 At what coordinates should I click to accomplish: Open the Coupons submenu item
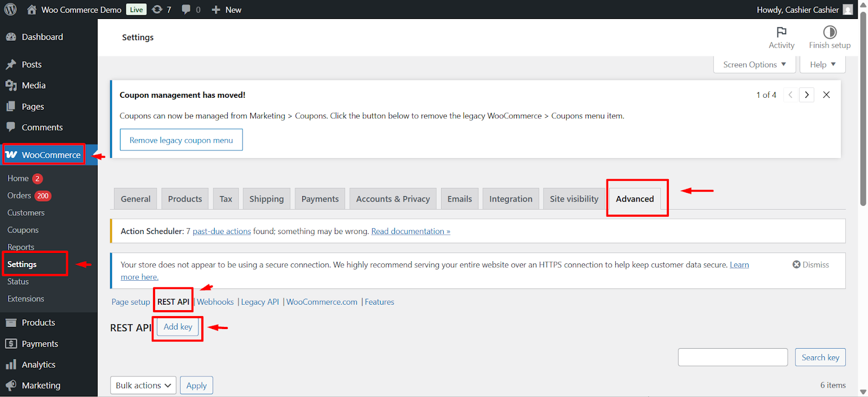click(23, 230)
